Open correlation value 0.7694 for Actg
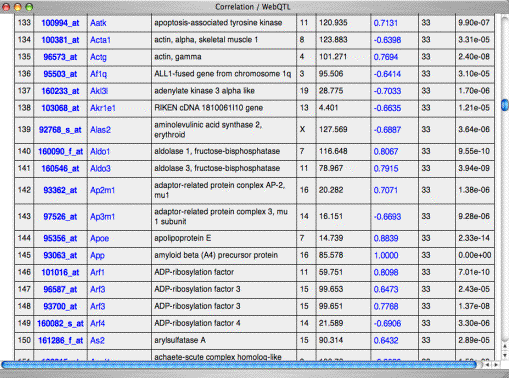Viewport: 509px width, 378px height. coord(386,57)
